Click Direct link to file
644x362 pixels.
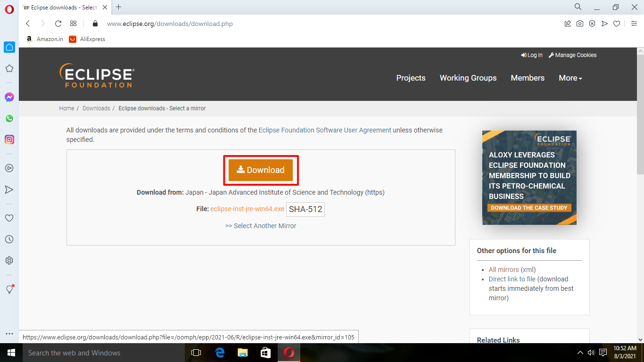pos(512,279)
